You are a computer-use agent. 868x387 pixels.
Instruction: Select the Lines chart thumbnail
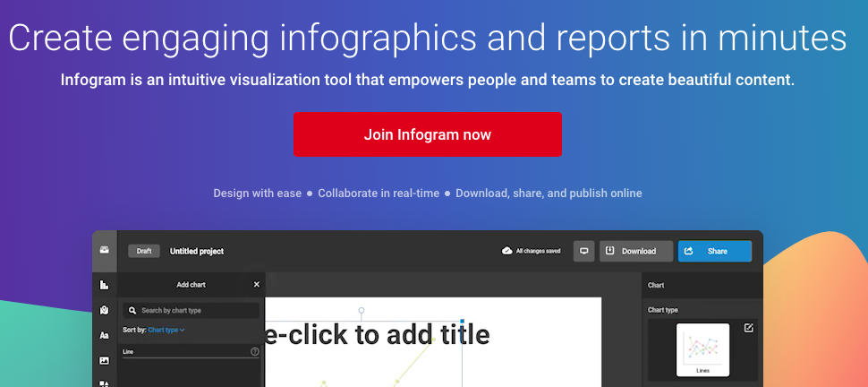(x=702, y=349)
